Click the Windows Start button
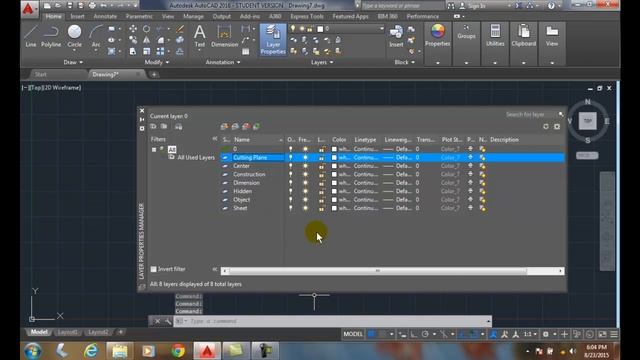 [33, 351]
